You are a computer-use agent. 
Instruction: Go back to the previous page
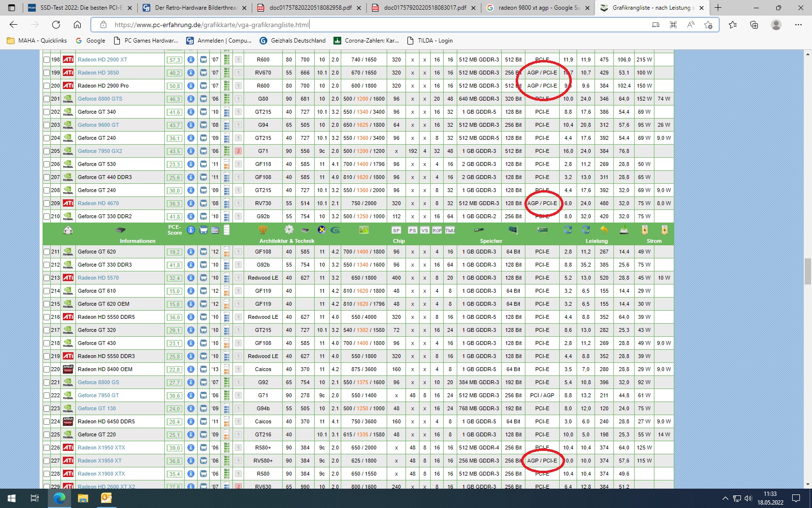14,25
